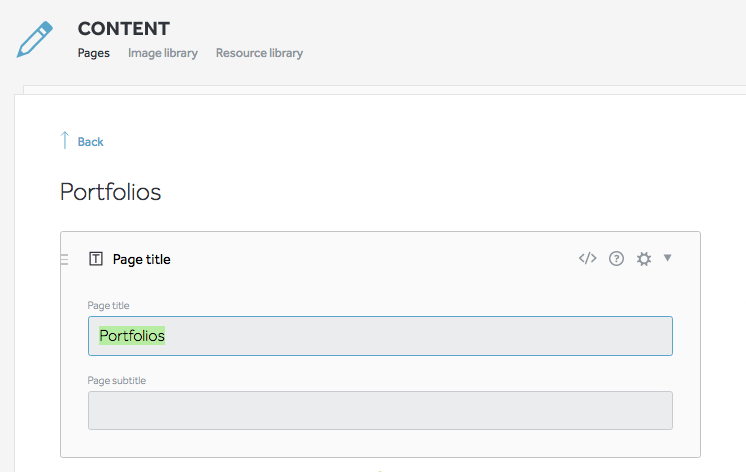Viewport: 746px width, 472px height.
Task: Grab the Page title block drag handle
Action: (64, 260)
